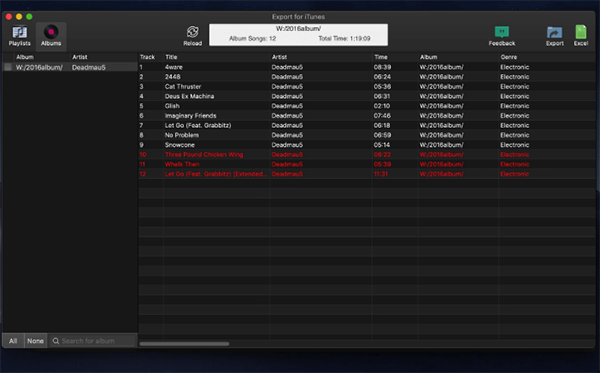The height and width of the screenshot is (373, 600).
Task: Select track Glish
Action: (x=172, y=106)
